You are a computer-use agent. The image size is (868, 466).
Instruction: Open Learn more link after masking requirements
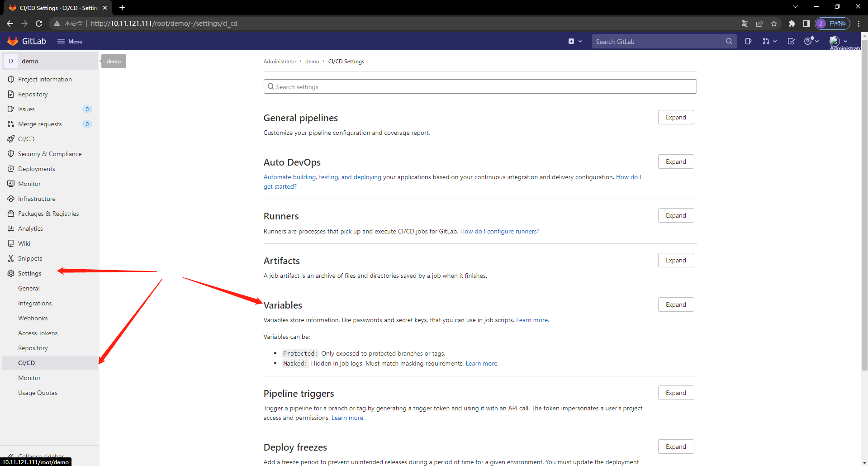(482, 363)
